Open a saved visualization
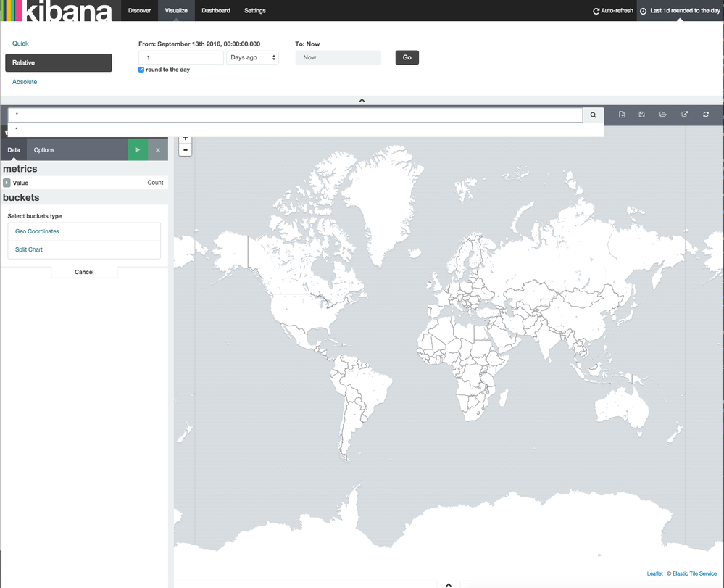Viewport: 724px width, 588px height. [662, 114]
